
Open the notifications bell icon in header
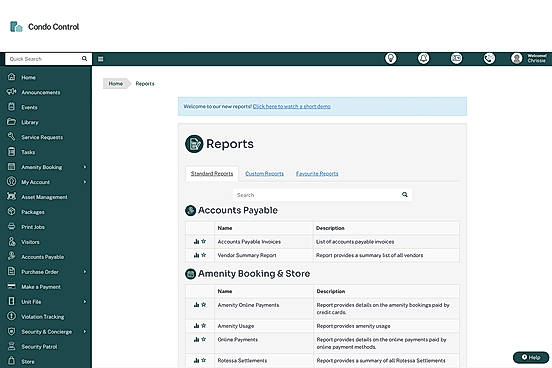424,58
